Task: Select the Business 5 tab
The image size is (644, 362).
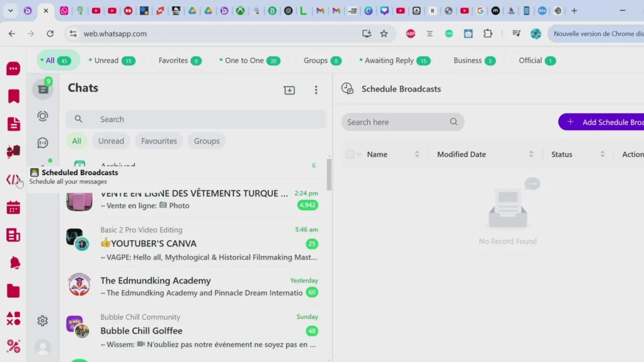Action: click(474, 60)
